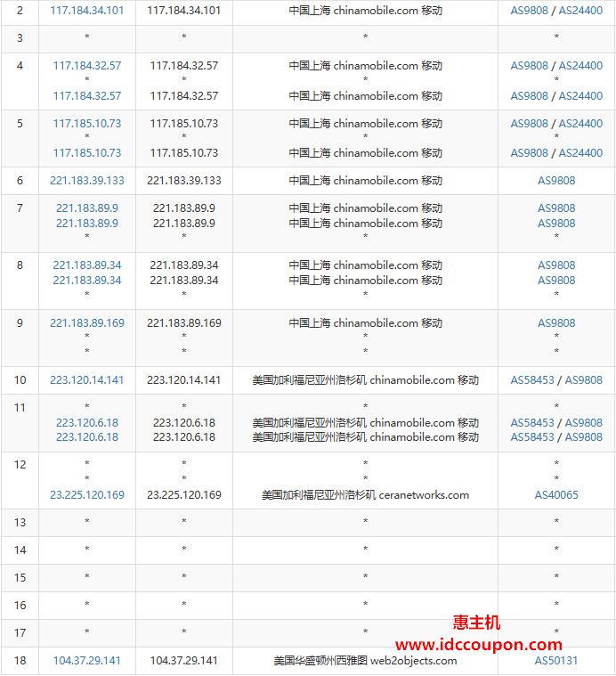Select plain black 23.225.120.169 text in hop 12
The height and width of the screenshot is (676, 616).
pos(184,494)
